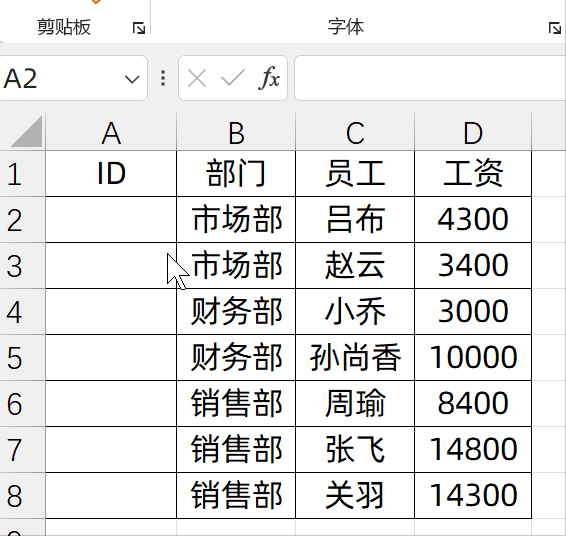Click the 部门 header cell
Viewport: 566px width, 536px height.
click(x=236, y=174)
